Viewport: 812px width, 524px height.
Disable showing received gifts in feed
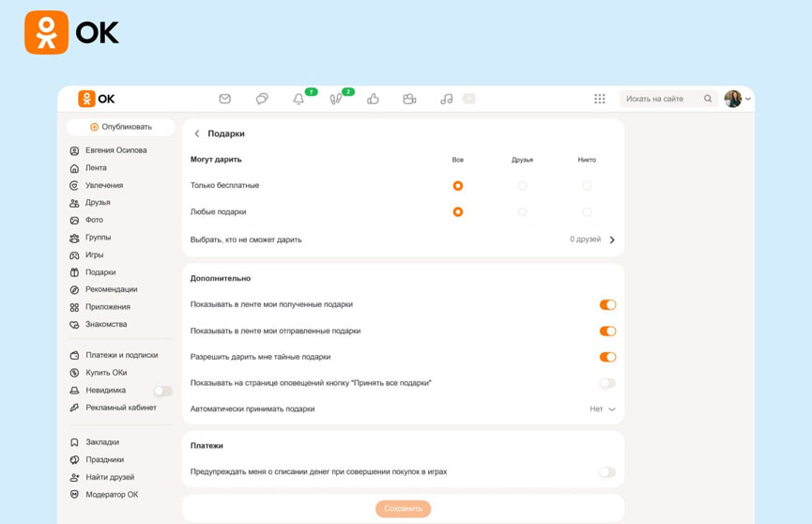click(x=607, y=305)
